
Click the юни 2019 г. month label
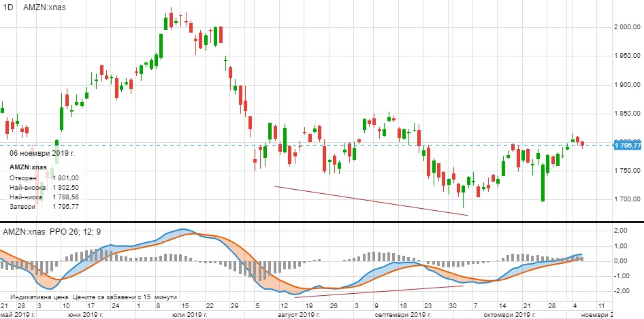click(x=86, y=314)
